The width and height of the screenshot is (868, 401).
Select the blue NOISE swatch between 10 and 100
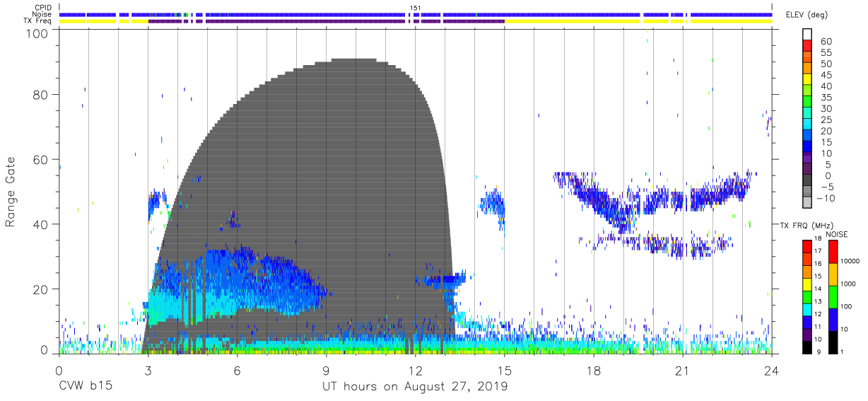(832, 319)
